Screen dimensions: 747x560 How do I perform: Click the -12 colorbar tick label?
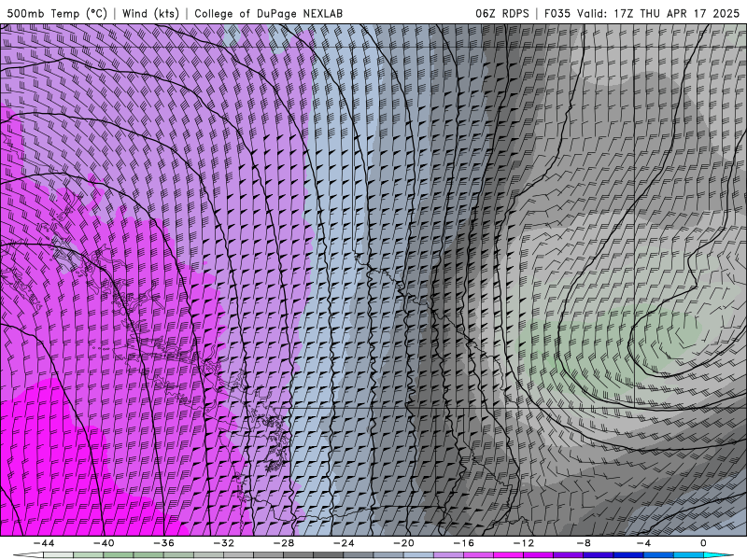click(x=524, y=543)
